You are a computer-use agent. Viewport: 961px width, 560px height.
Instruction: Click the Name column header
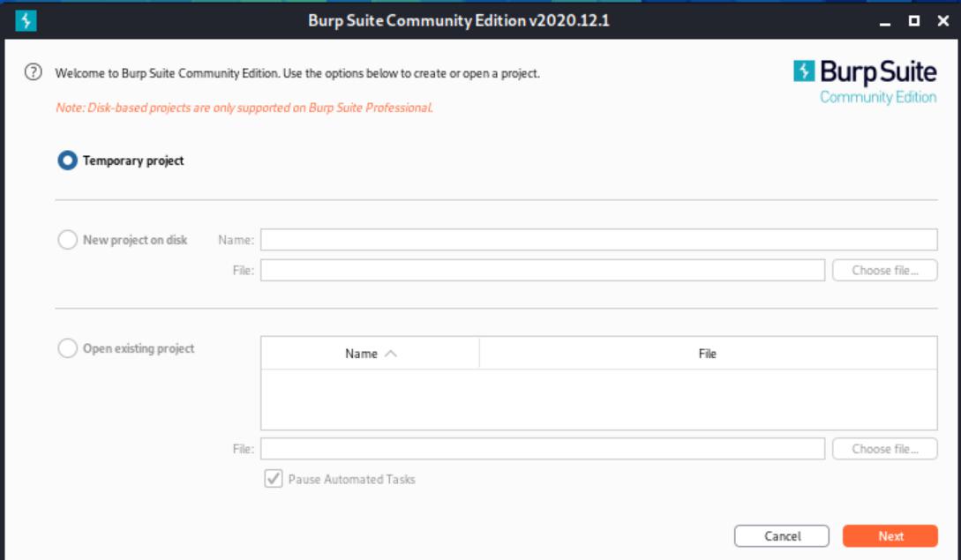362,354
